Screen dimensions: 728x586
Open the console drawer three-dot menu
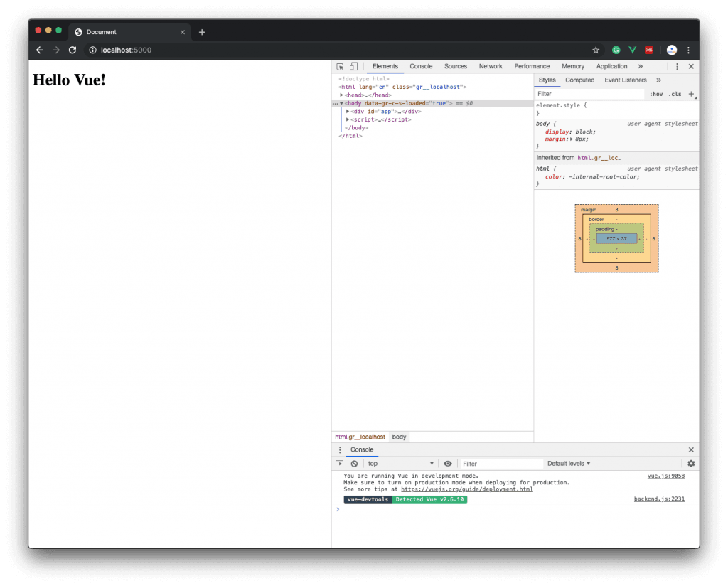(340, 450)
